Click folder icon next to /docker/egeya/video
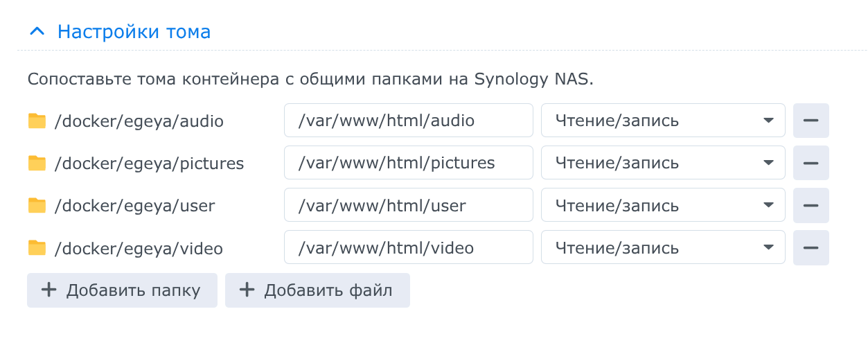Viewport: 868px width, 343px height. tap(37, 248)
